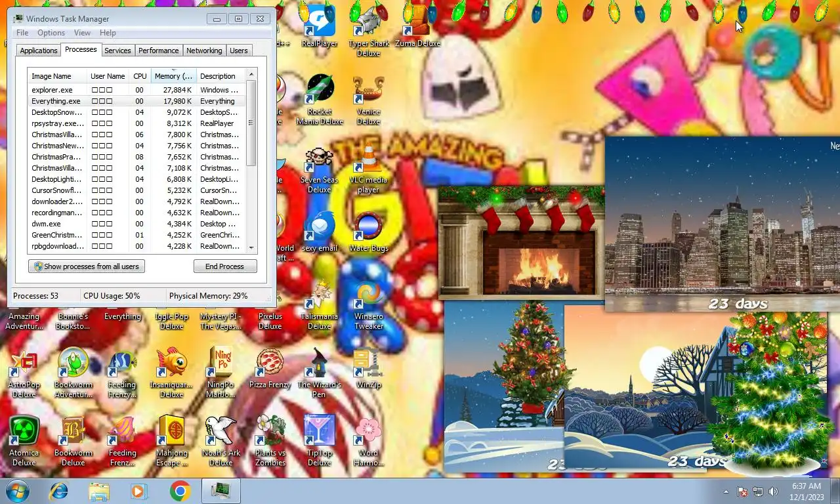Switch to the Performance tab
Viewport: 840px width, 504px height.
click(158, 51)
